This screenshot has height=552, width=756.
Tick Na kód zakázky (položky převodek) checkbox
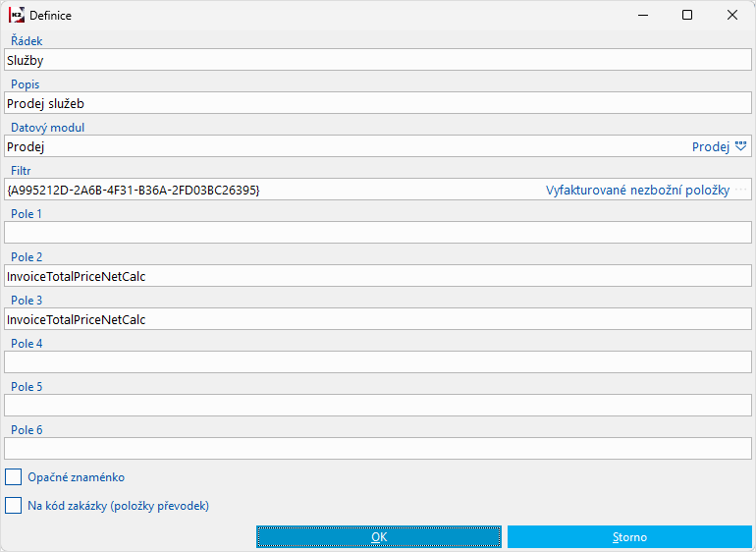tap(13, 505)
